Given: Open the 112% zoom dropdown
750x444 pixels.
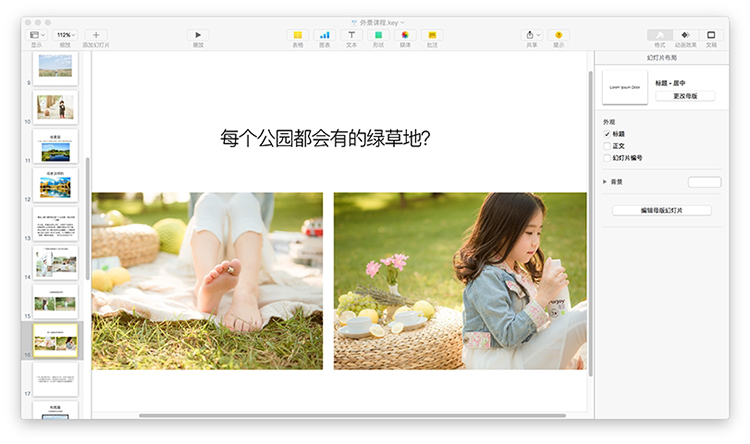Looking at the screenshot, I should click(66, 35).
